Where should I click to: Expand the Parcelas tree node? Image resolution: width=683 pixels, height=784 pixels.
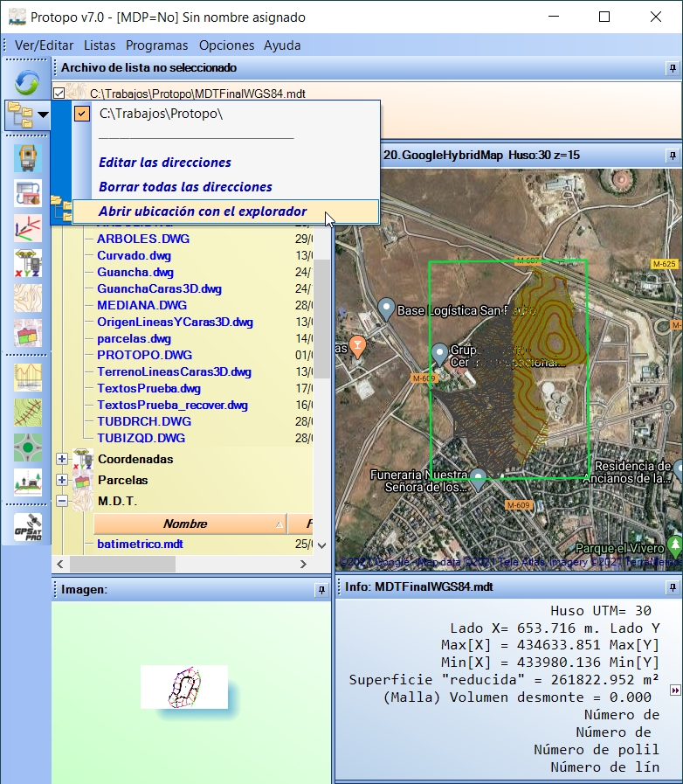(x=62, y=480)
